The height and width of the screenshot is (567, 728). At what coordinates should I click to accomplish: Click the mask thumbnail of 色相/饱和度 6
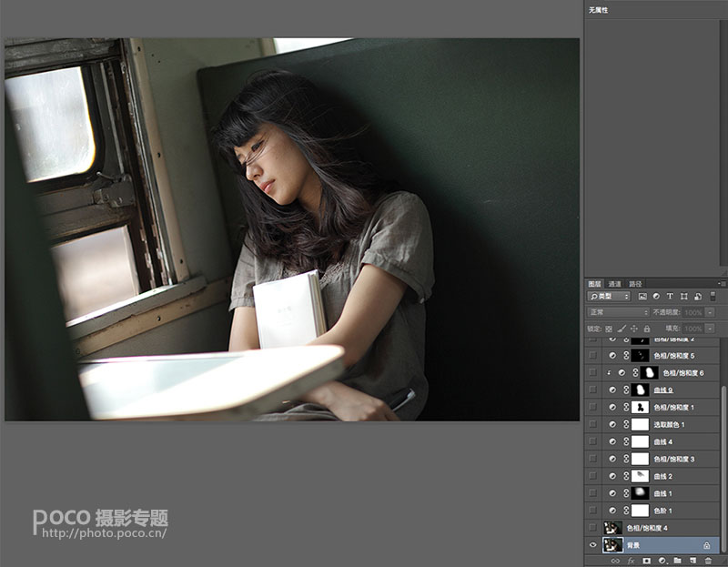tap(649, 372)
